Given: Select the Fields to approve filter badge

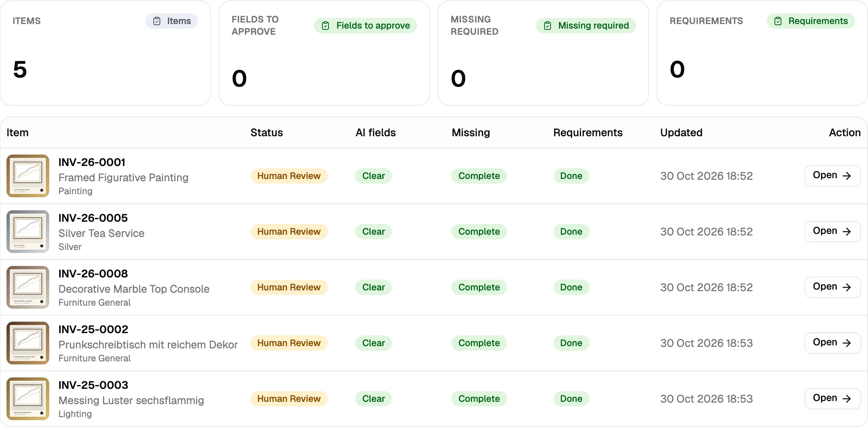Looking at the screenshot, I should [x=365, y=26].
